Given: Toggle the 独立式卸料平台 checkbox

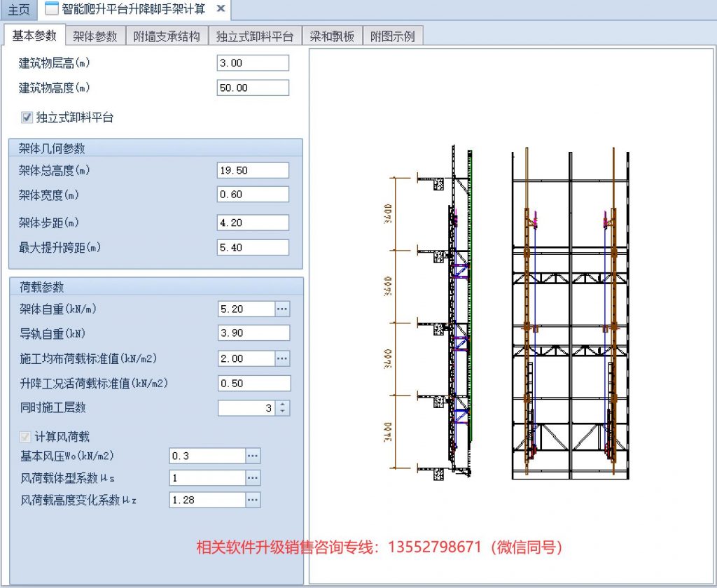Looking at the screenshot, I should pyautogui.click(x=27, y=118).
